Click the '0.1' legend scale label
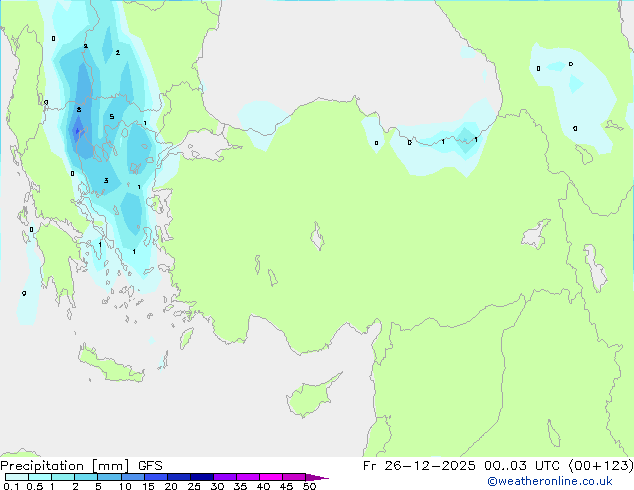634x490 pixels. click(x=11, y=486)
